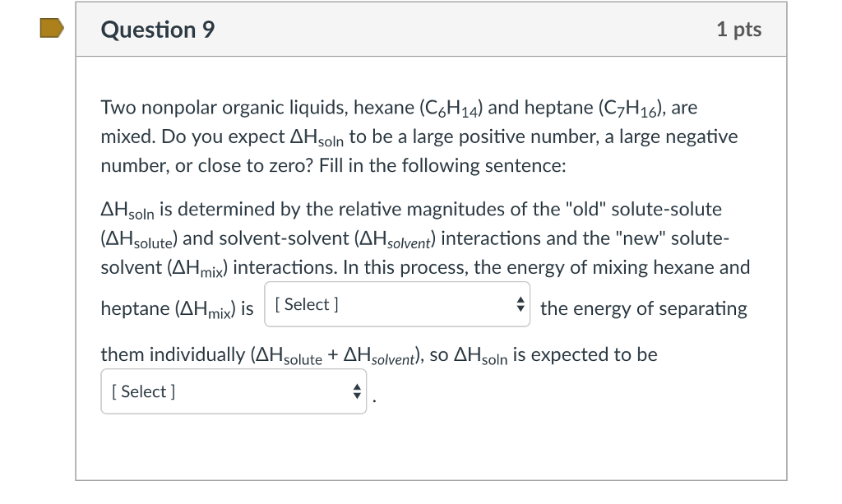Click the Question 9 title bar
The image size is (842, 504).
click(432, 29)
